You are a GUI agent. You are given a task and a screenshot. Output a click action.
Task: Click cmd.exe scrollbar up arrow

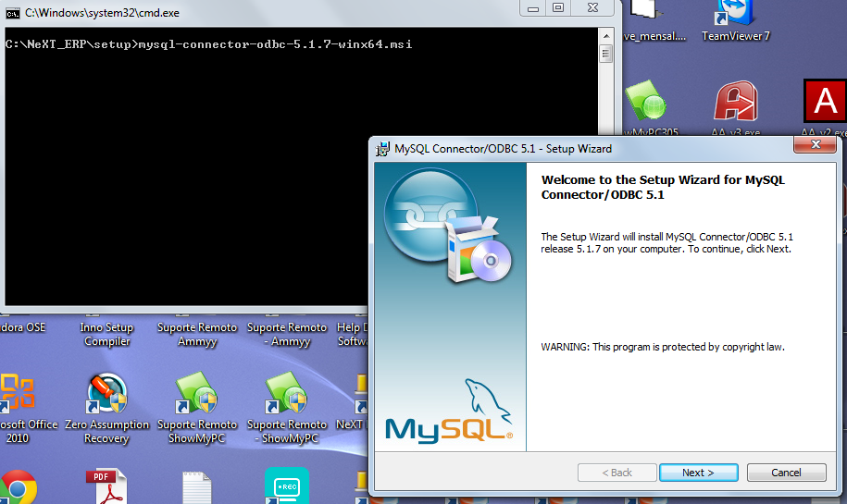click(x=606, y=36)
